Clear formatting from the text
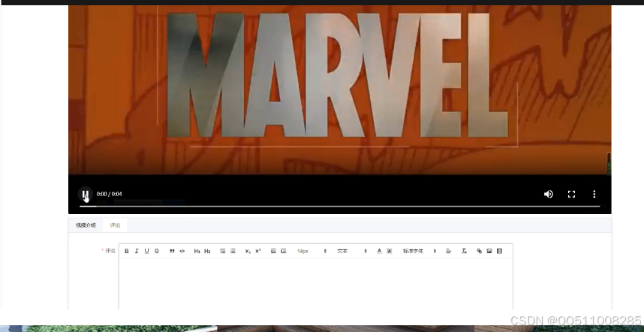 [464, 251]
